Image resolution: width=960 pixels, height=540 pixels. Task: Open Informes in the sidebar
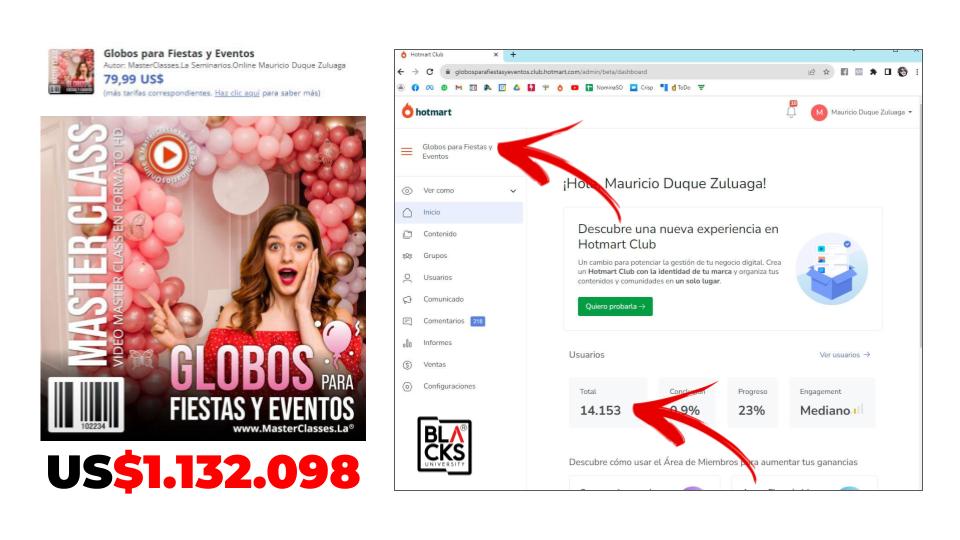(437, 343)
